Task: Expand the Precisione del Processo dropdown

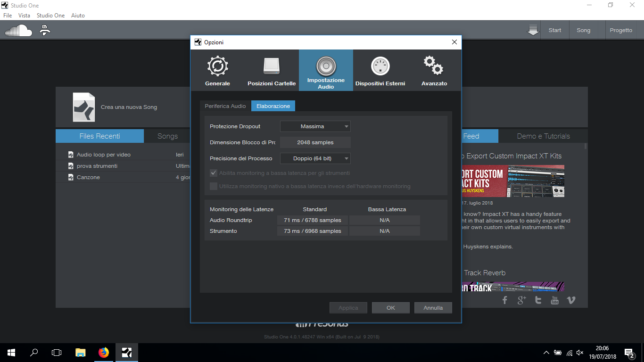Action: point(315,158)
